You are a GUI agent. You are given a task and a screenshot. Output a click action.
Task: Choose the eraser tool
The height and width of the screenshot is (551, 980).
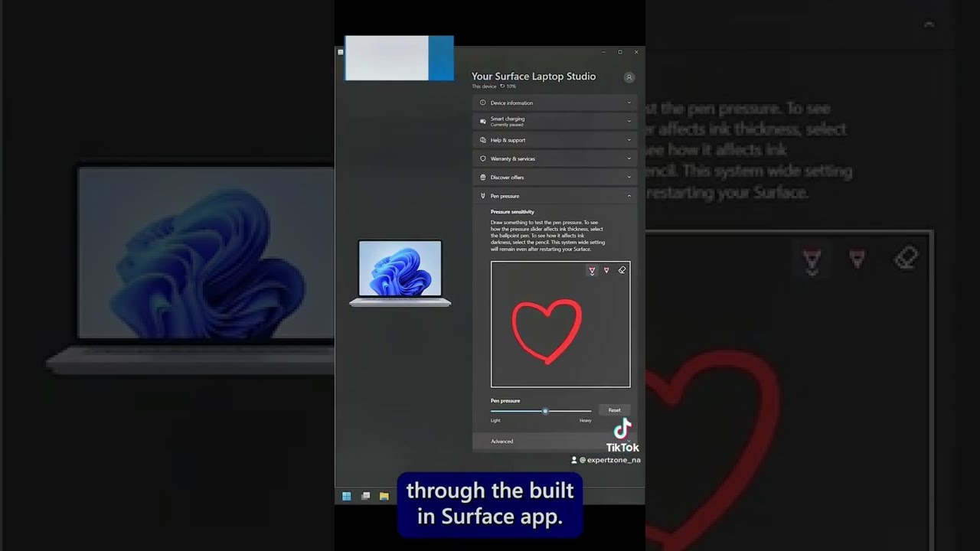622,270
